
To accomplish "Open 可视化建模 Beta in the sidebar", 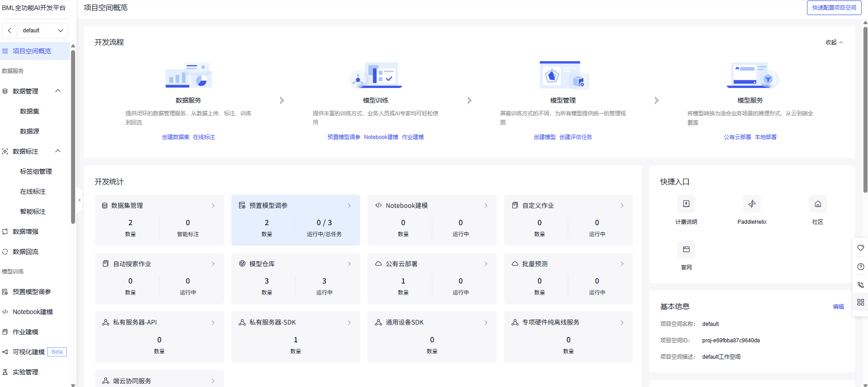I will [35, 352].
